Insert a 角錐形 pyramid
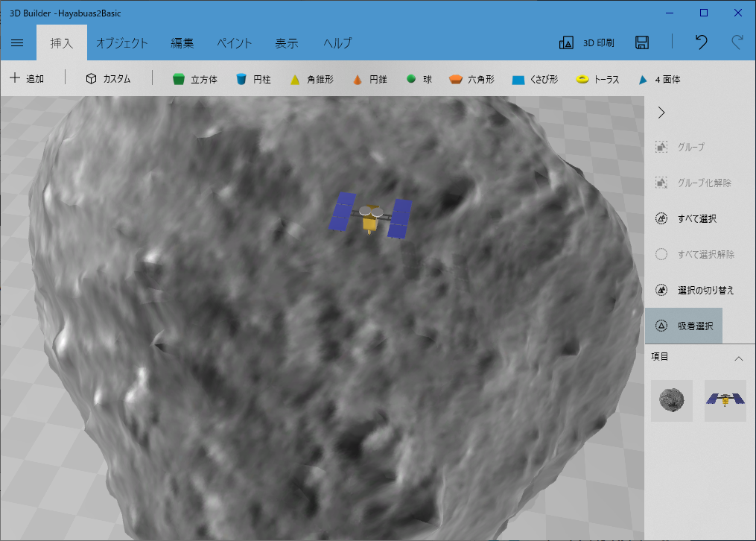The height and width of the screenshot is (541, 756). tap(312, 79)
